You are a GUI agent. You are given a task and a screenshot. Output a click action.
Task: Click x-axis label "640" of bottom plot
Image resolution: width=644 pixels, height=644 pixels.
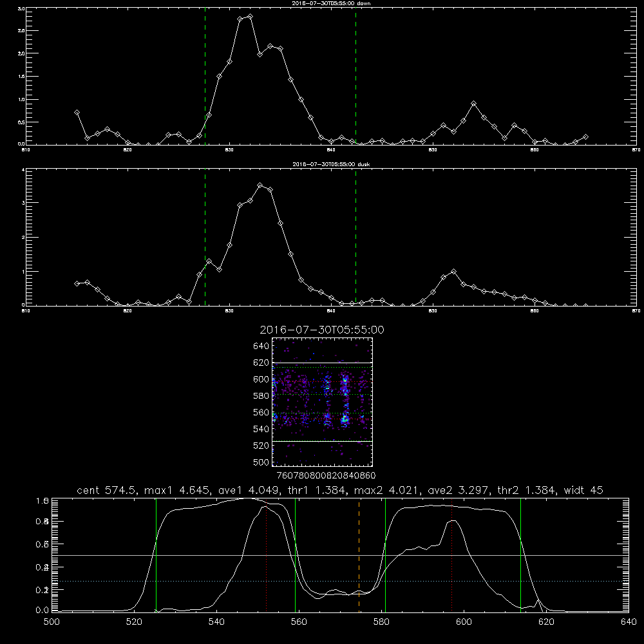coord(629,622)
